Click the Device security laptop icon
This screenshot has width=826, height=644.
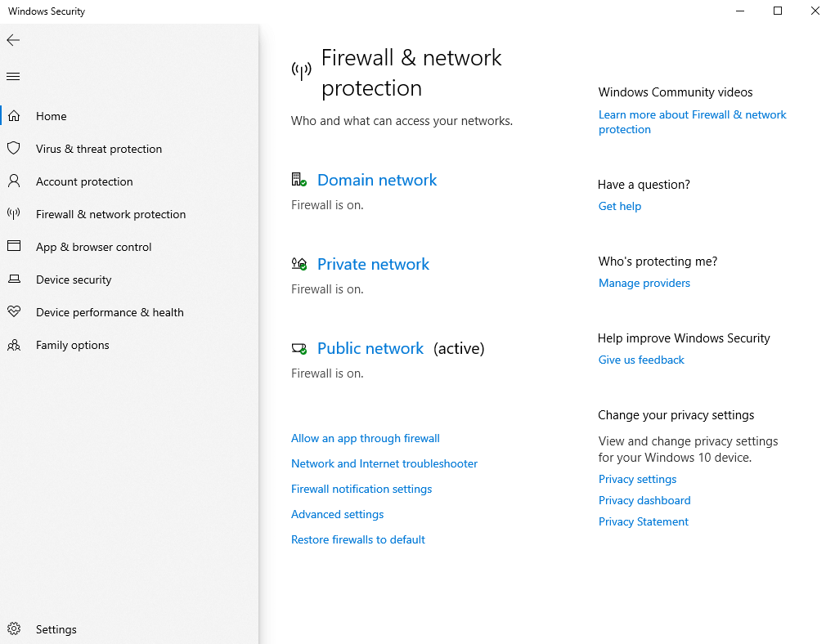point(14,280)
